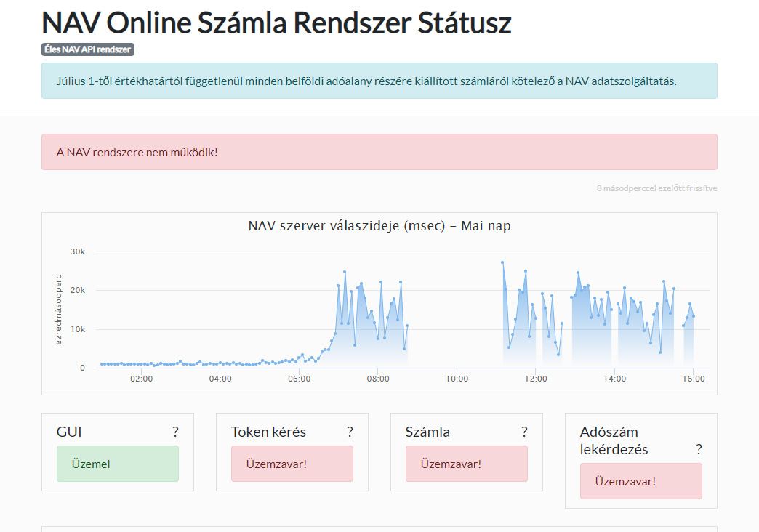Viewport: 759px width, 532px height.
Task: Click the green Üzemel status box
Action: pos(117,464)
